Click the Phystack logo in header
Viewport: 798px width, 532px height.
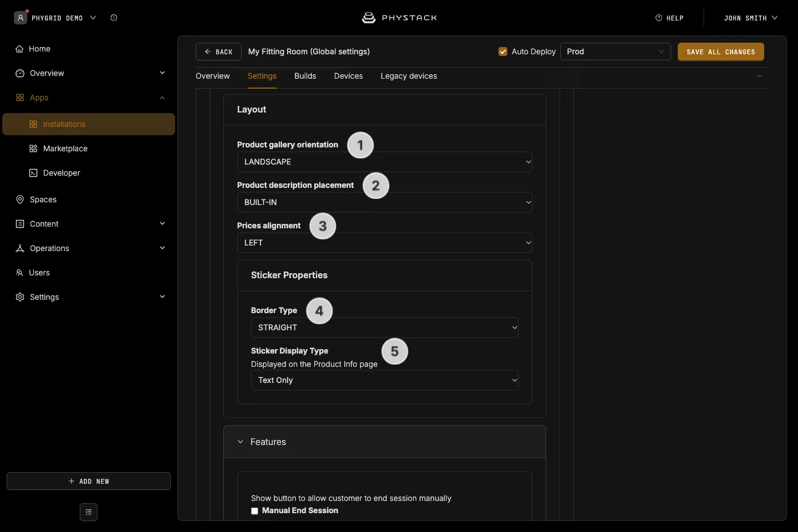pyautogui.click(x=399, y=18)
